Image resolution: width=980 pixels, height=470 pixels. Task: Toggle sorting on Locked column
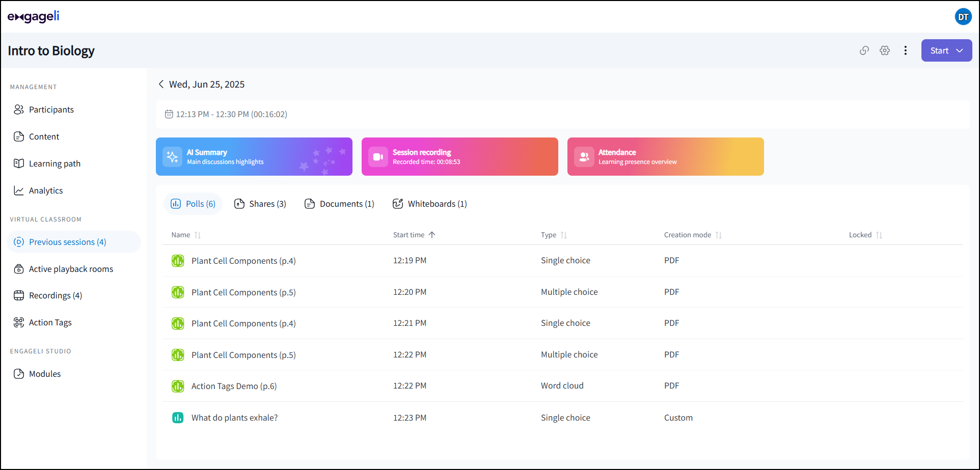point(879,235)
